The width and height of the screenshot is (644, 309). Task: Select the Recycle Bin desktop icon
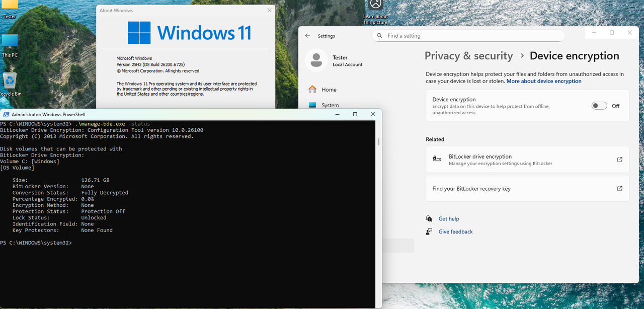coord(10,84)
